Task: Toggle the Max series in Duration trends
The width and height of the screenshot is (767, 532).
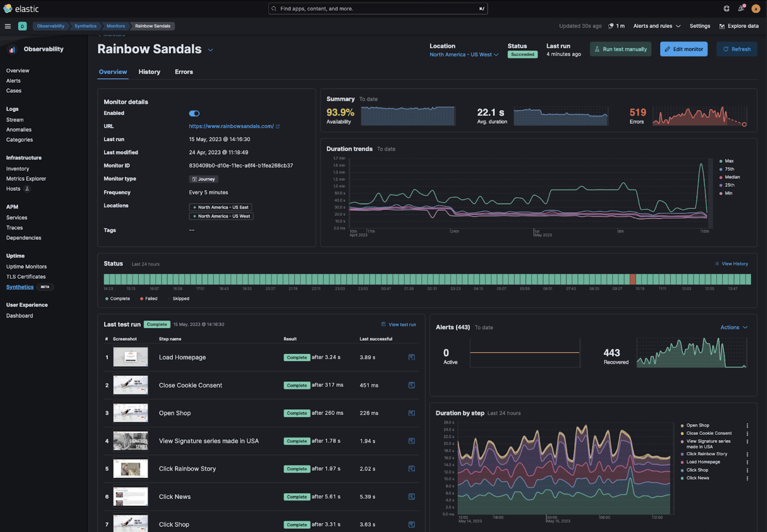Action: pyautogui.click(x=729, y=161)
